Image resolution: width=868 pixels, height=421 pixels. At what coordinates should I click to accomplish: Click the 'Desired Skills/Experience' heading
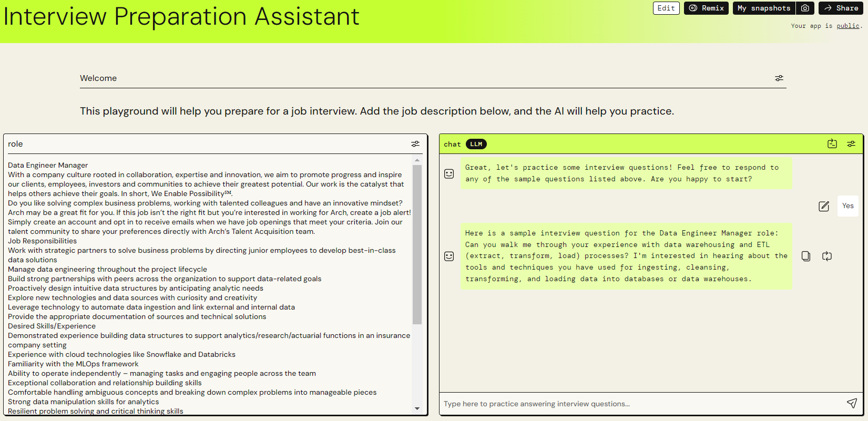point(52,326)
